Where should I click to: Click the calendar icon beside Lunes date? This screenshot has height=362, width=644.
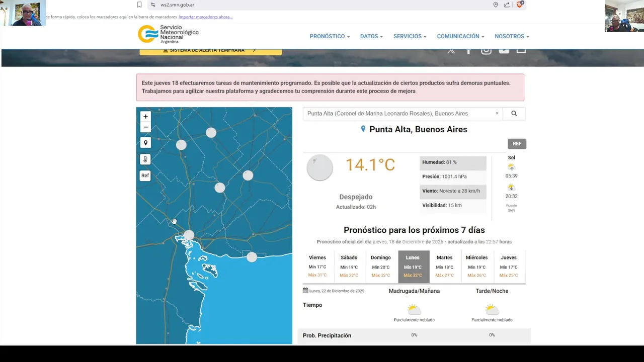point(305,291)
